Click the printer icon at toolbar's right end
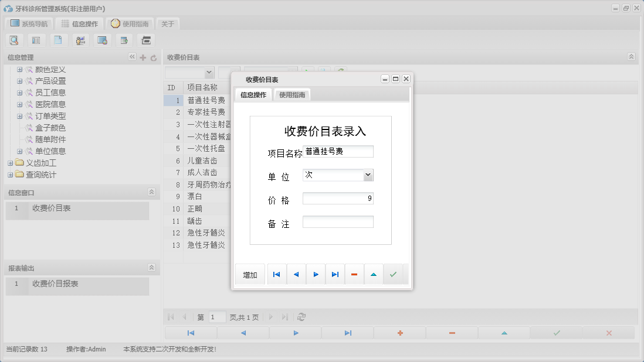This screenshot has width=644, height=362. click(x=145, y=40)
